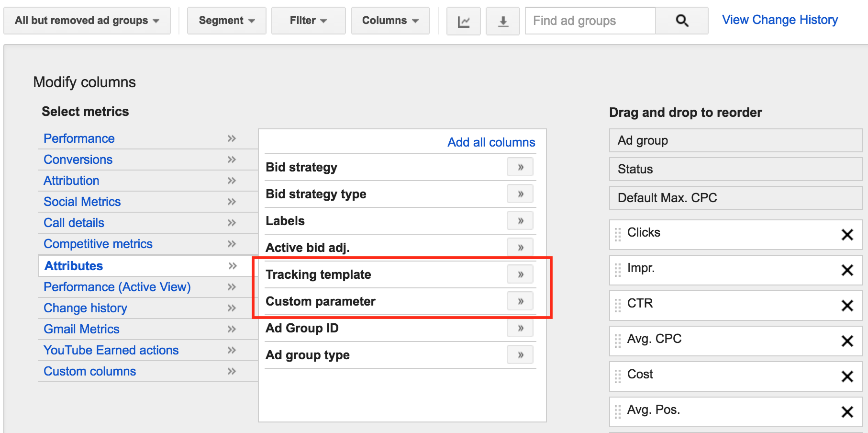Image resolution: width=868 pixels, height=433 pixels.
Task: Grab the Clicks column drag handle
Action: (618, 234)
